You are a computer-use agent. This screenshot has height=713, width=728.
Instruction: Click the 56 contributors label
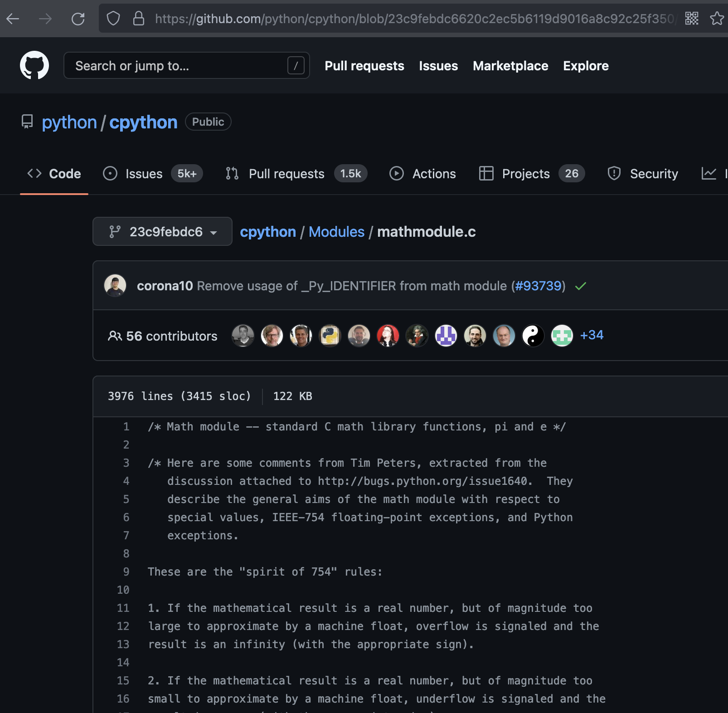click(172, 336)
